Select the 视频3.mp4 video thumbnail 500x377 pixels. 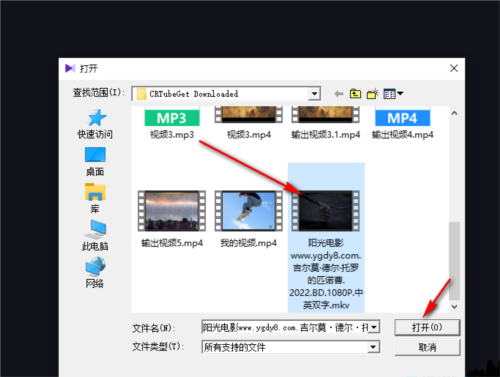(x=249, y=115)
